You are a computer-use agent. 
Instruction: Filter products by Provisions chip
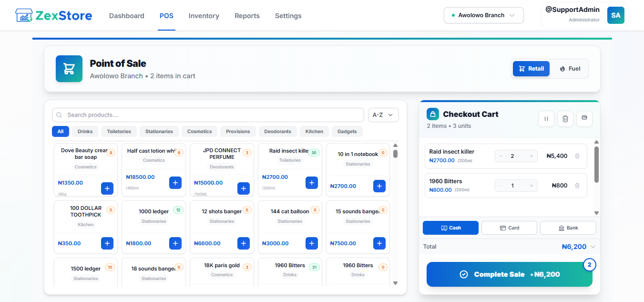(238, 131)
